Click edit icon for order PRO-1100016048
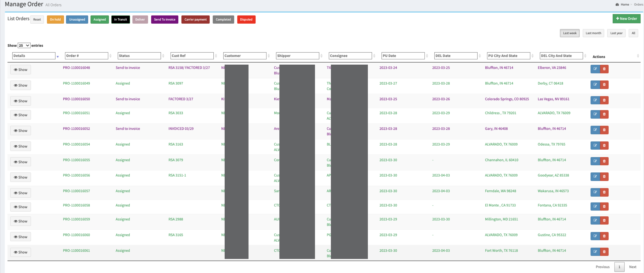Screen dimensions: 644x273 click(595, 69)
